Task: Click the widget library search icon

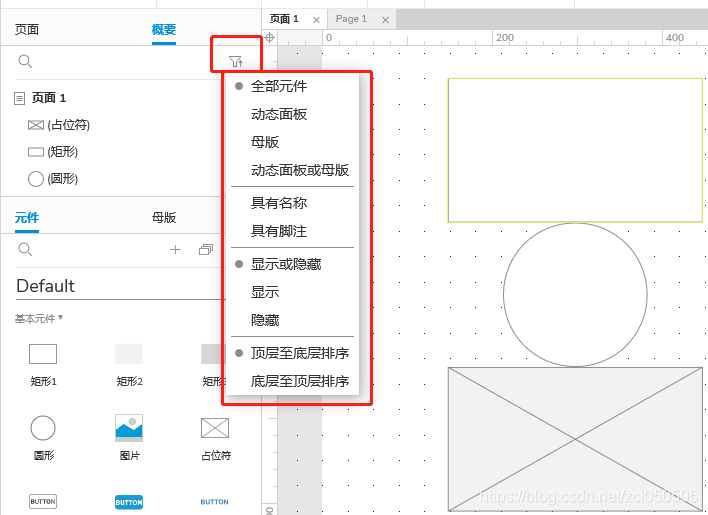Action: pos(25,249)
